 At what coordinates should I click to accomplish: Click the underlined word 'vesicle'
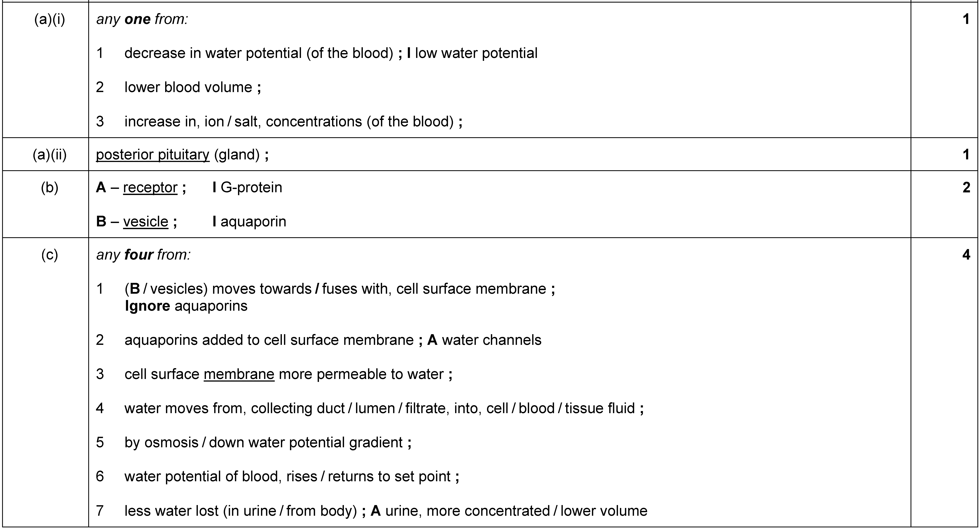point(146,222)
